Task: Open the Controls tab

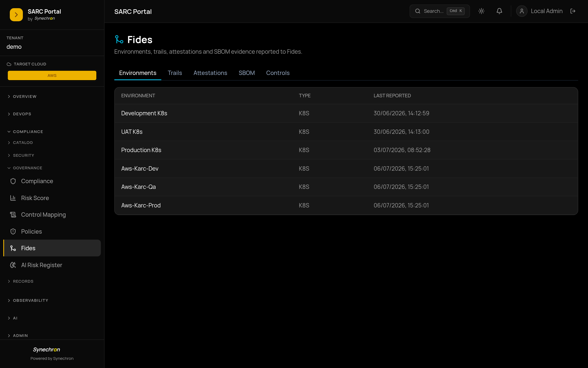Action: (x=278, y=73)
